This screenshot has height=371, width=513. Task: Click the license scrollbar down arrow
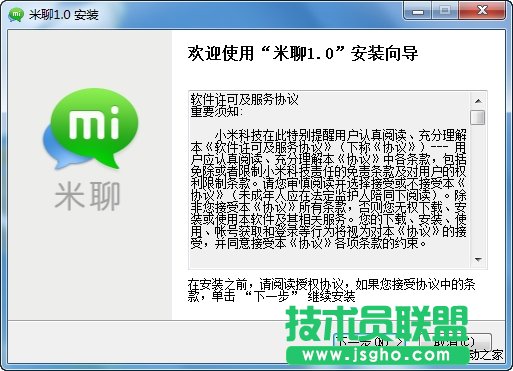pos(478,259)
